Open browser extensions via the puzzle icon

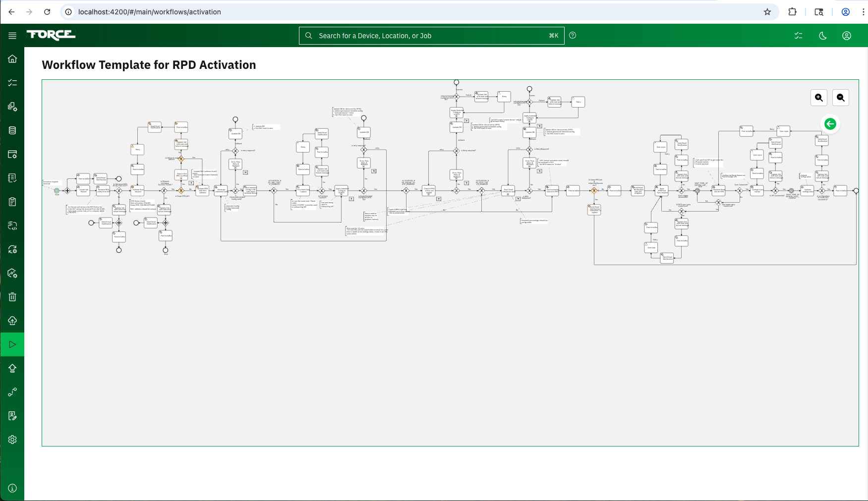(793, 11)
